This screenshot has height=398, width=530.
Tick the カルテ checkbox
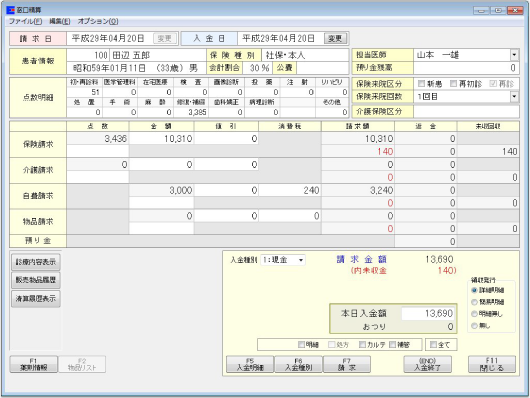pyautogui.click(x=362, y=345)
